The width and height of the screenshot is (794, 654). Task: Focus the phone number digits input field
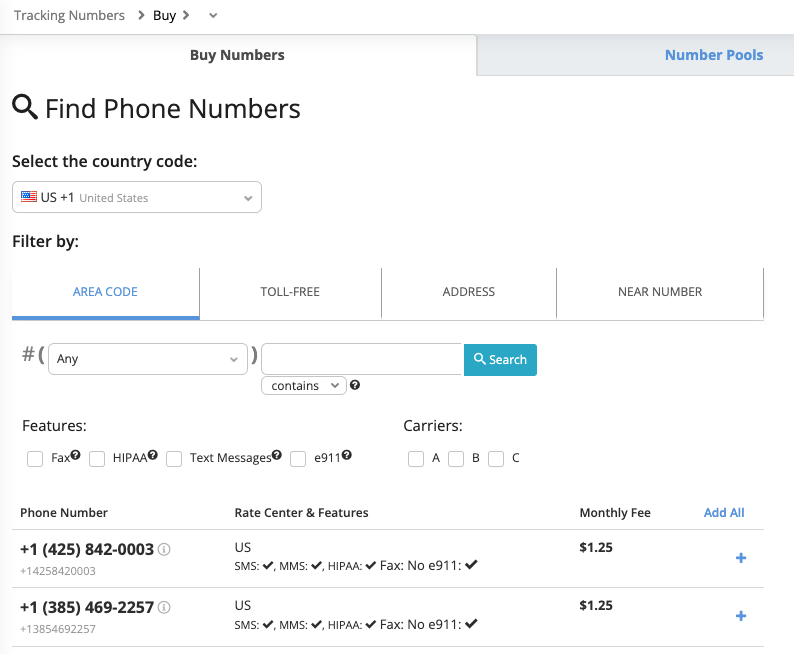pyautogui.click(x=362, y=359)
